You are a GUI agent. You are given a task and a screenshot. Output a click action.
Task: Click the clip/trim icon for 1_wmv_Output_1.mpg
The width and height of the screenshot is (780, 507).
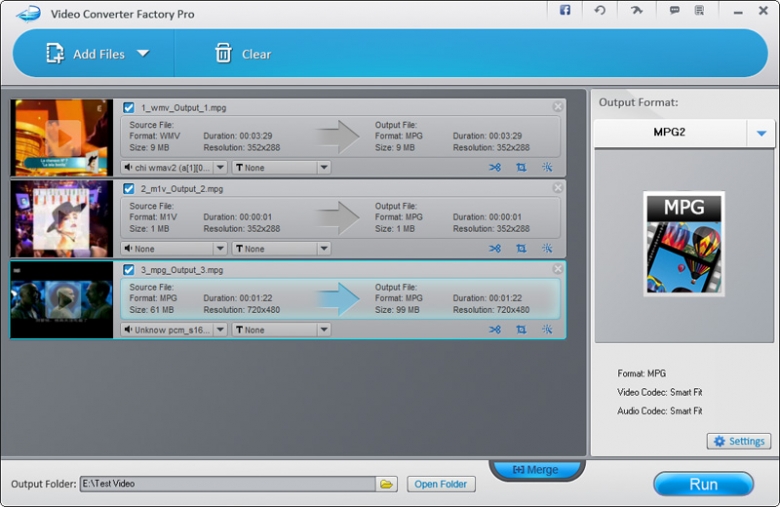click(495, 167)
